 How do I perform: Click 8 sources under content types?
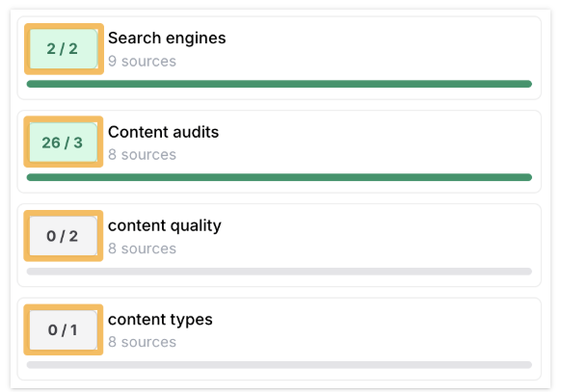[x=142, y=342]
